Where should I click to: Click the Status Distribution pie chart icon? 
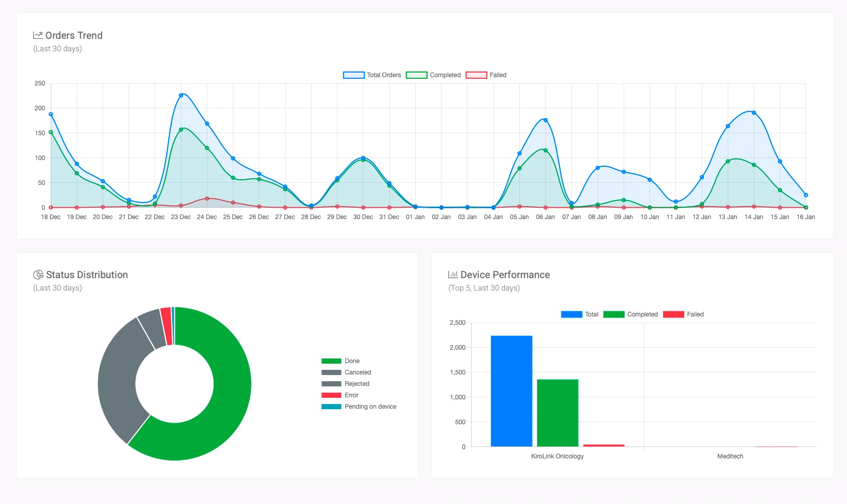38,275
